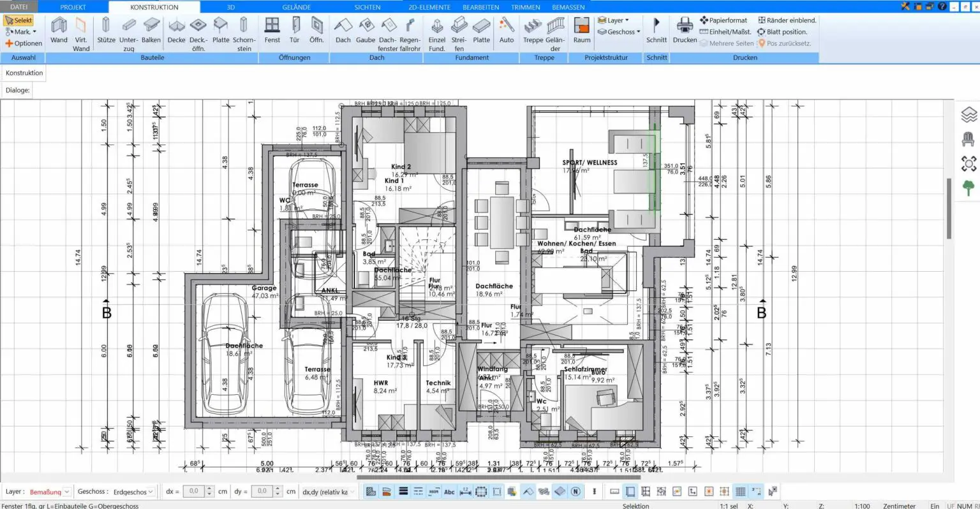The image size is (980, 509).
Task: Click the green tree icon in right sidebar
Action: coord(969,188)
